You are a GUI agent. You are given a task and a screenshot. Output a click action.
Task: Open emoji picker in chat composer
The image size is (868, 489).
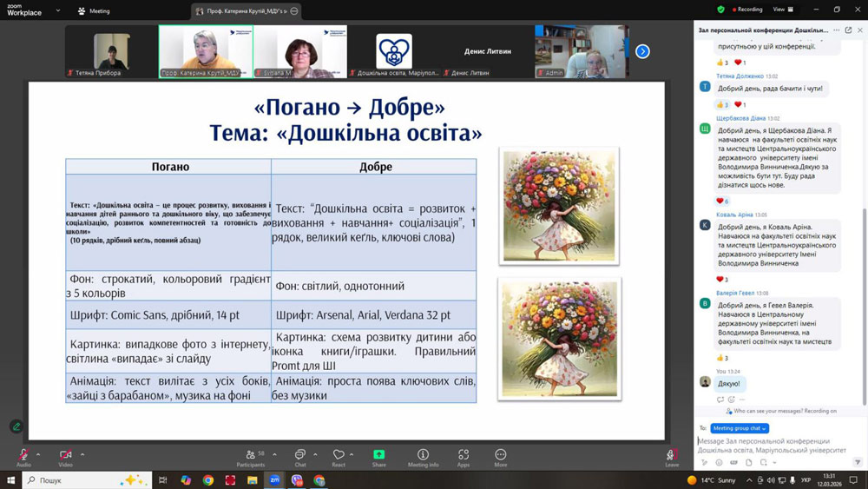tap(719, 462)
